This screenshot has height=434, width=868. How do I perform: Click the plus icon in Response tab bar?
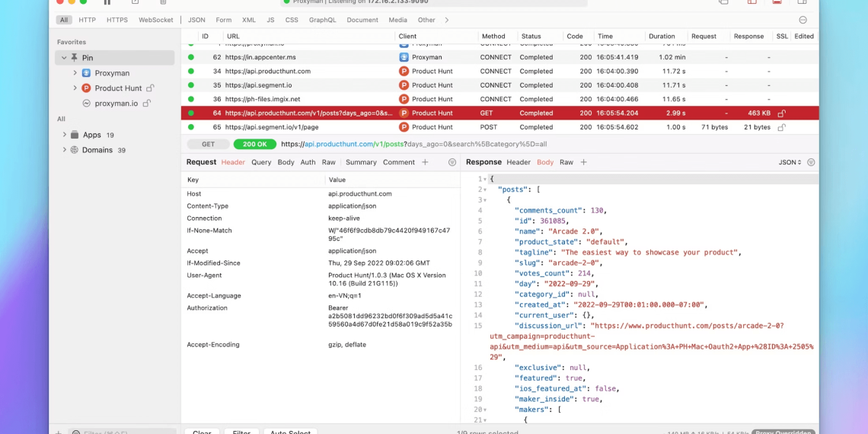[x=584, y=162]
